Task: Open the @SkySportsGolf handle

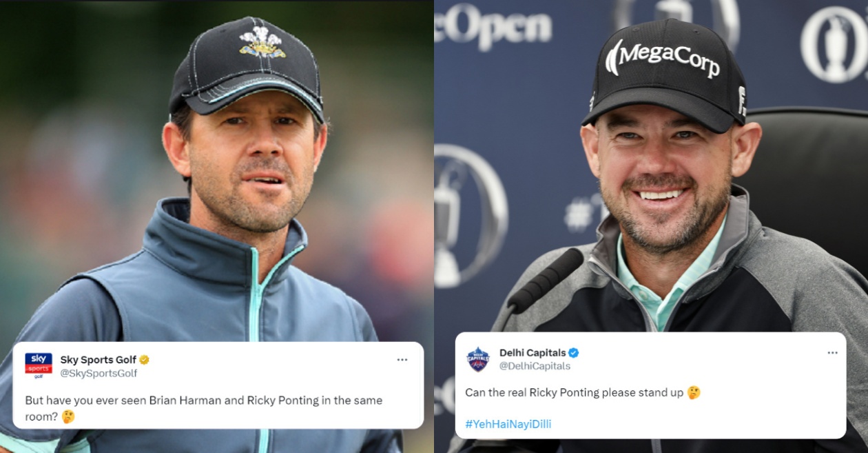Action: [x=99, y=373]
